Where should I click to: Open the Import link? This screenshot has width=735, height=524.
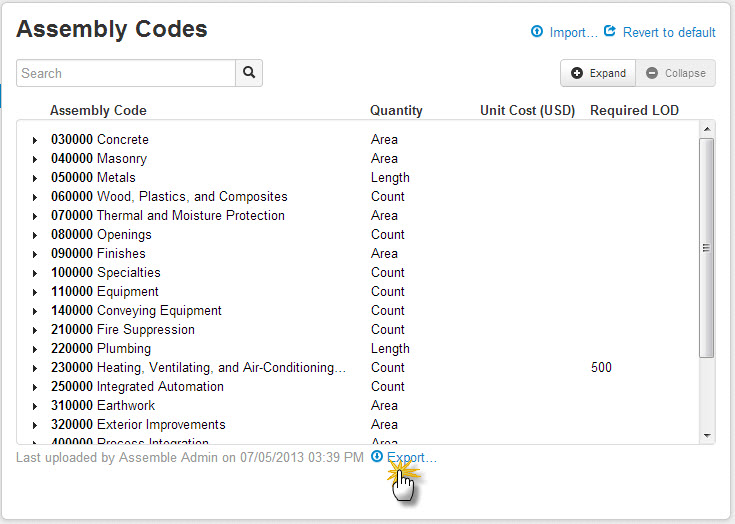pos(573,32)
